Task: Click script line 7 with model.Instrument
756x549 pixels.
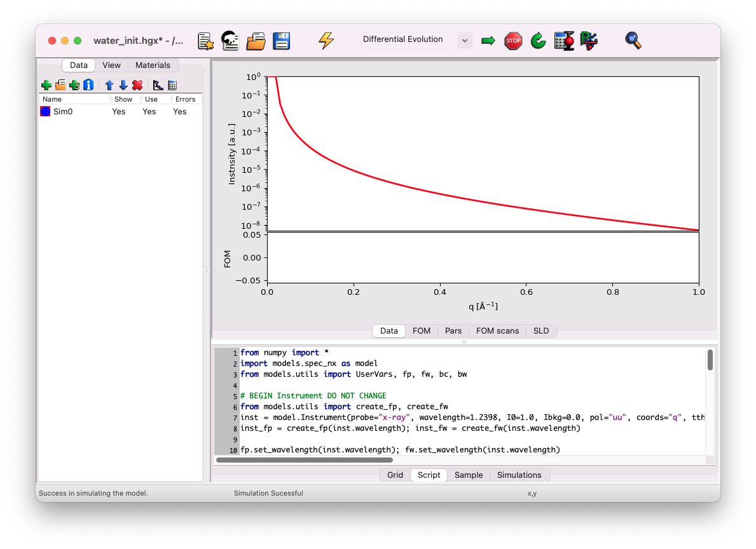Action: pyautogui.click(x=472, y=417)
